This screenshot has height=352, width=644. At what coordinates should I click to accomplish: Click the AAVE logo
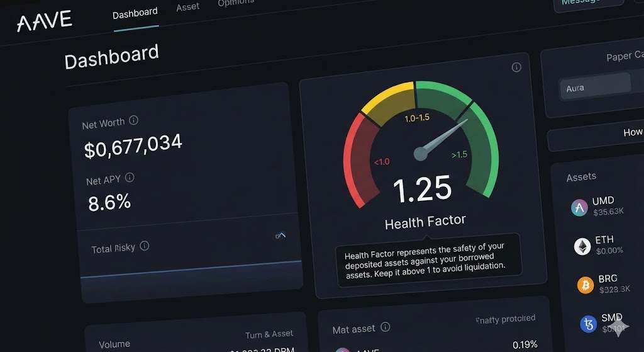pyautogui.click(x=44, y=21)
